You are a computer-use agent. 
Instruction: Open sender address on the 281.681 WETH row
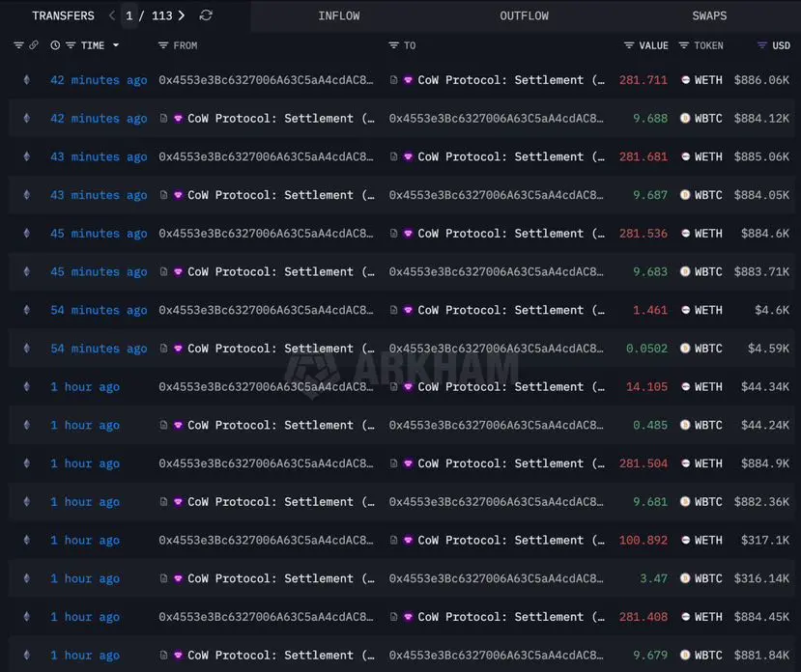pos(266,156)
